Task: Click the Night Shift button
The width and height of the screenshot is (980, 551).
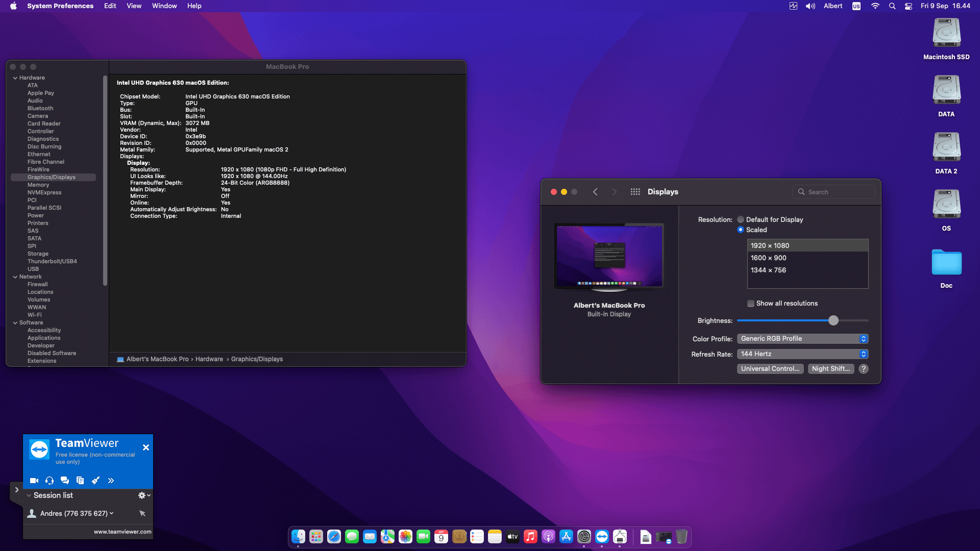Action: click(x=831, y=368)
